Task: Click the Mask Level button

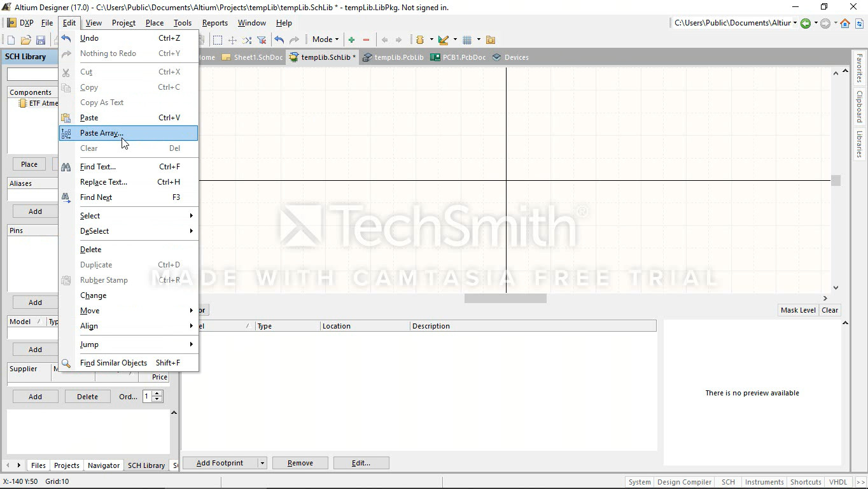Action: (x=797, y=310)
